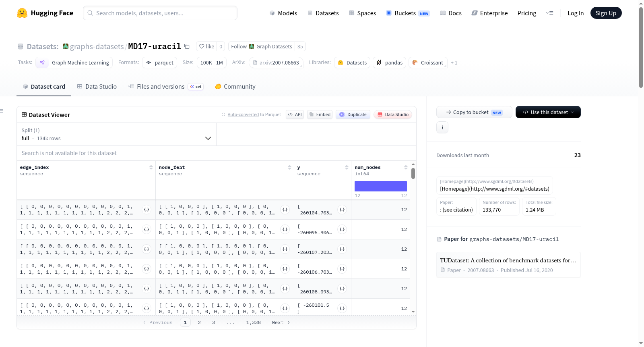Expand the y cell showing -260101.5

(342, 308)
